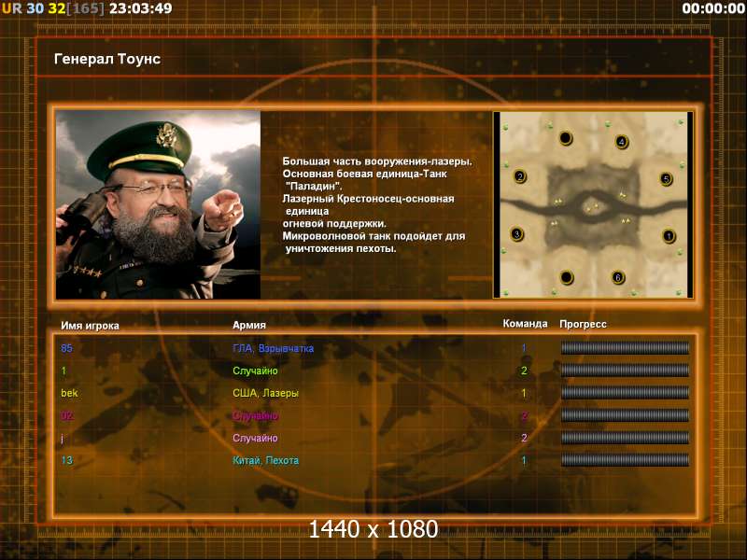Select player name 'j'
The image size is (747, 560).
tap(63, 438)
